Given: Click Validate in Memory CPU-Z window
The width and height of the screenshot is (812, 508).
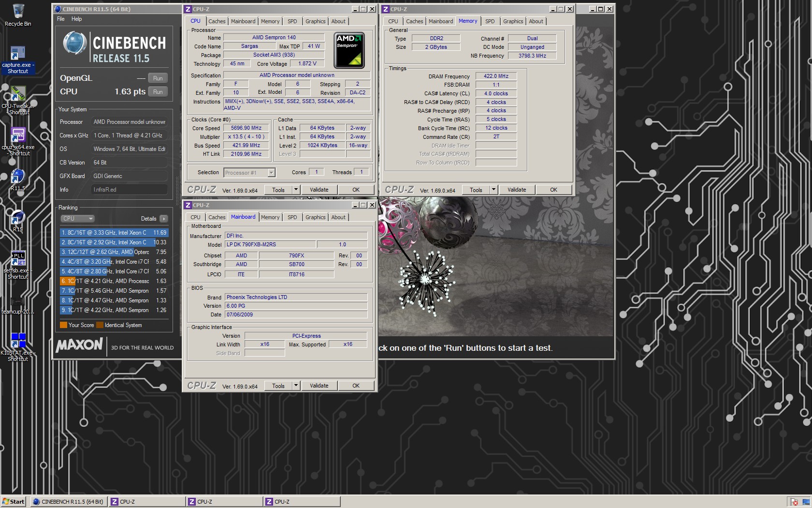Looking at the screenshot, I should point(517,190).
